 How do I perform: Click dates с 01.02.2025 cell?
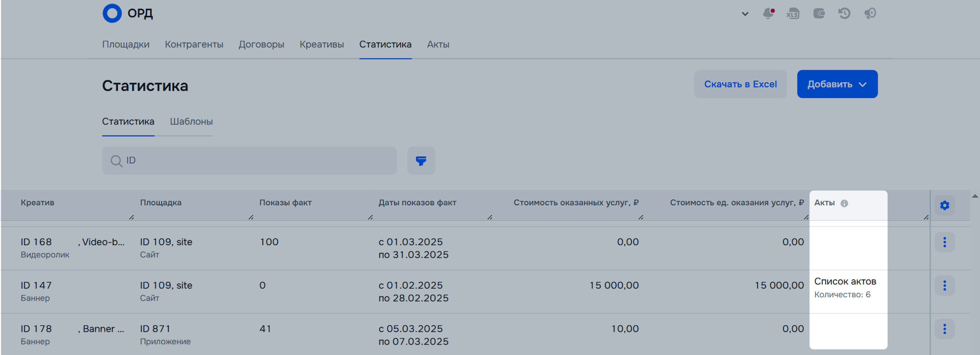[413, 291]
